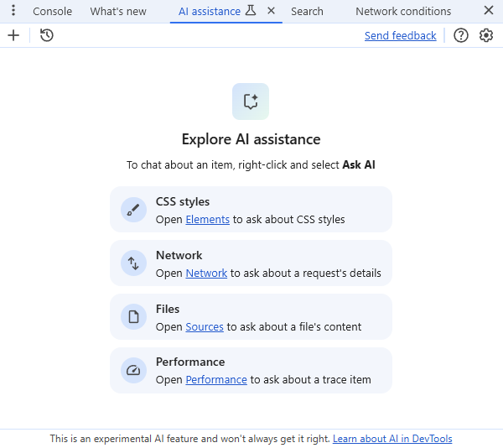Image resolution: width=503 pixels, height=448 pixels.
Task: Click the Files document icon
Action: pos(133,317)
